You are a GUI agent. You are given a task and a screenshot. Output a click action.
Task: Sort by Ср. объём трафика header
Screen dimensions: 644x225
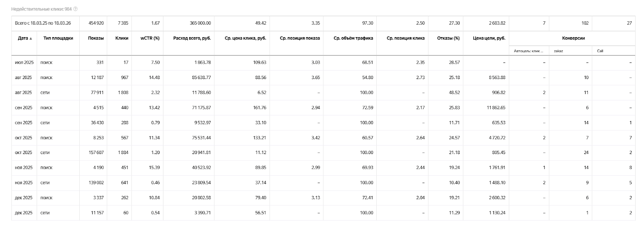tap(353, 38)
